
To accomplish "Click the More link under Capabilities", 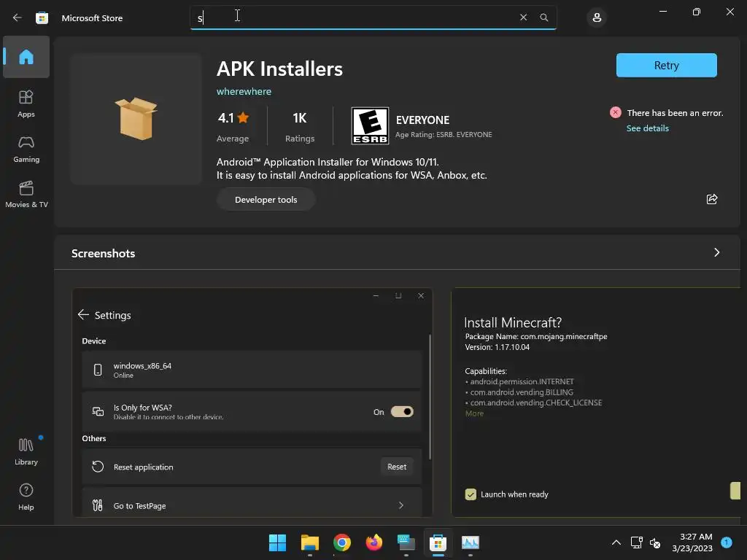I will click(x=474, y=413).
